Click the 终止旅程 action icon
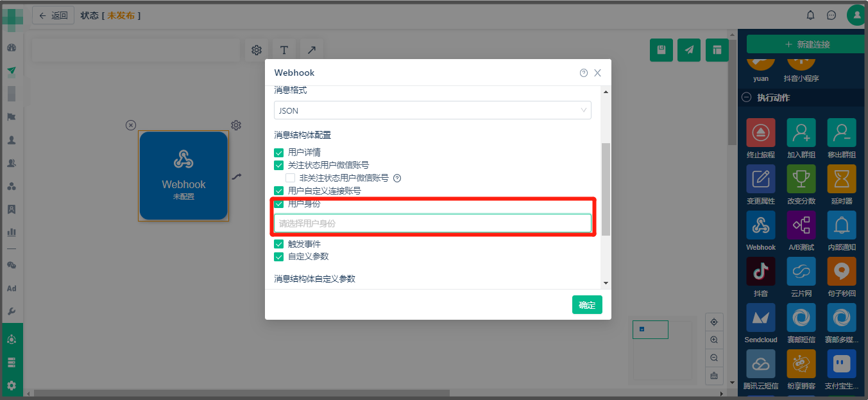Viewport: 868px width, 400px height. pos(760,132)
